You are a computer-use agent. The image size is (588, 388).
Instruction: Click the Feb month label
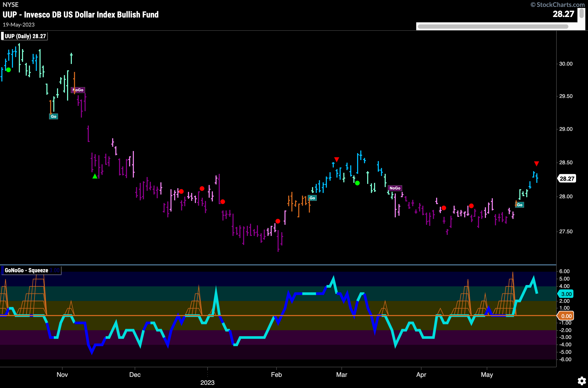(x=277, y=374)
